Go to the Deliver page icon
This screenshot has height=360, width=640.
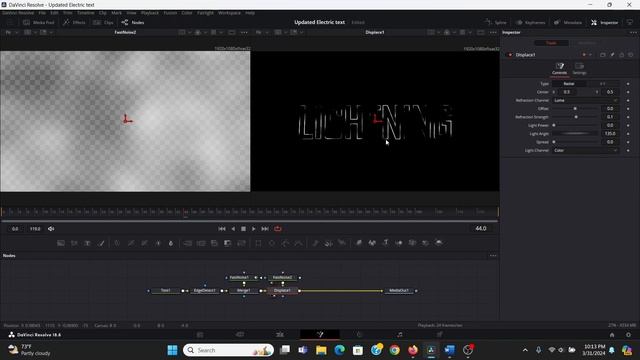tap(440, 335)
